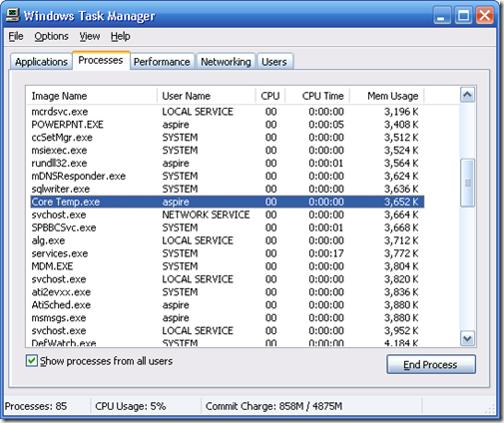504x423 pixels.
Task: Sort by Mem Usage column header
Action: [387, 96]
